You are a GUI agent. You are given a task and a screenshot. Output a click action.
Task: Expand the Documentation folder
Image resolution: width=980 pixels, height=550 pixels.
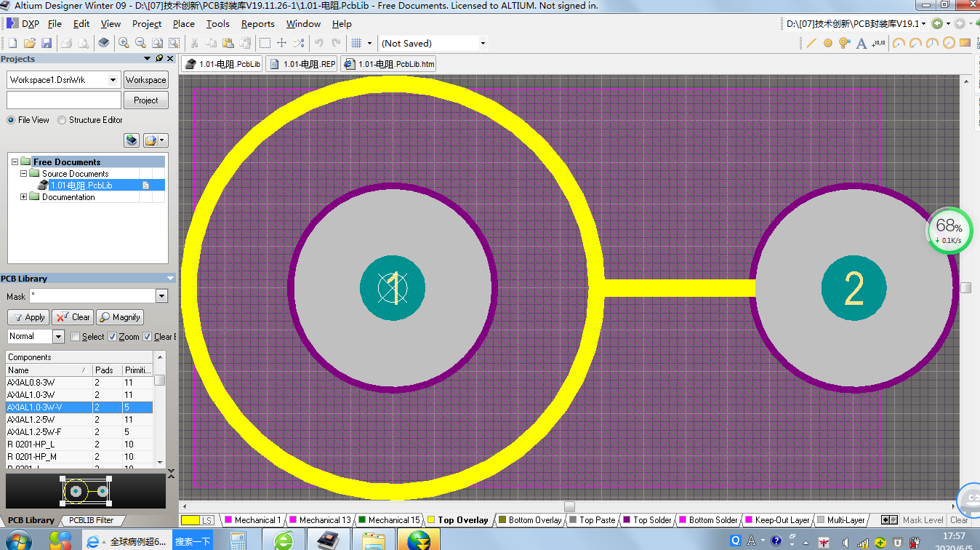(x=23, y=197)
